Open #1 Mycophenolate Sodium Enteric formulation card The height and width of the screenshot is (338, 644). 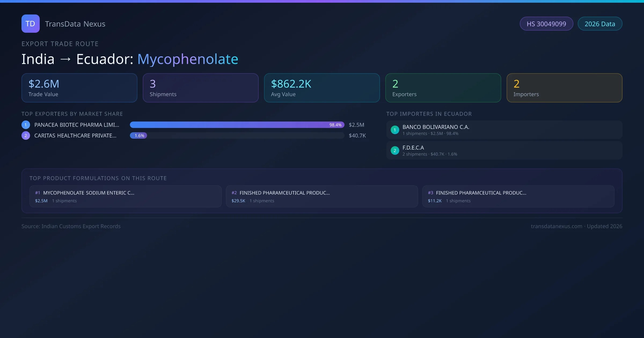pos(125,196)
